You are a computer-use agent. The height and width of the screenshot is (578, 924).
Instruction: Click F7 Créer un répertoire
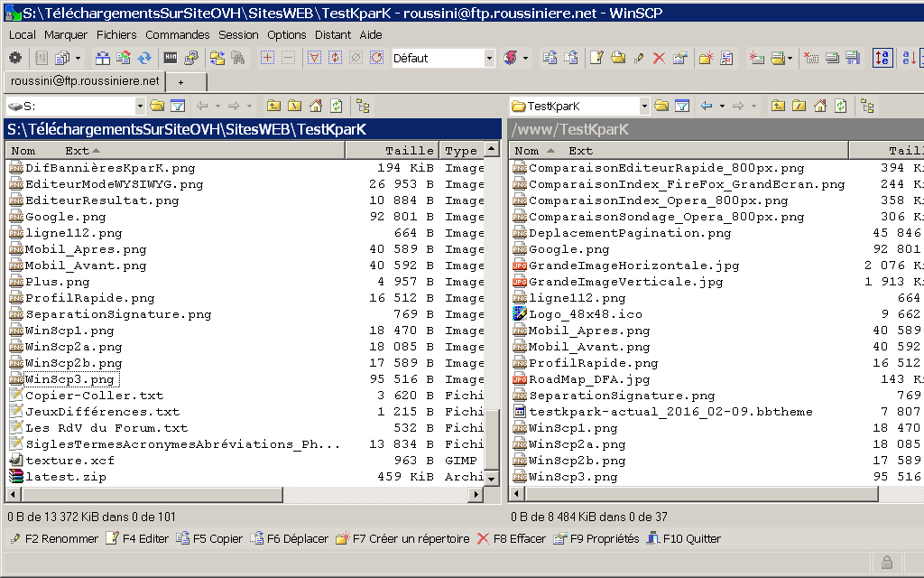coord(402,539)
